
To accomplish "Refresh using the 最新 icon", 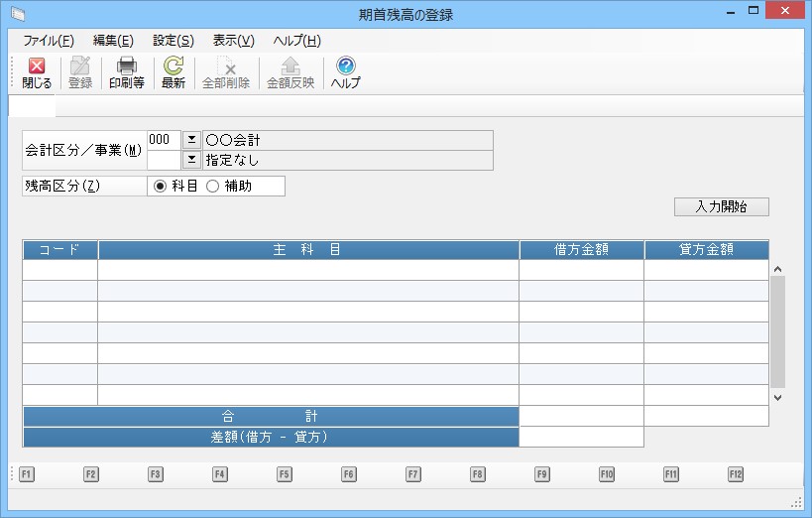I will (174, 67).
